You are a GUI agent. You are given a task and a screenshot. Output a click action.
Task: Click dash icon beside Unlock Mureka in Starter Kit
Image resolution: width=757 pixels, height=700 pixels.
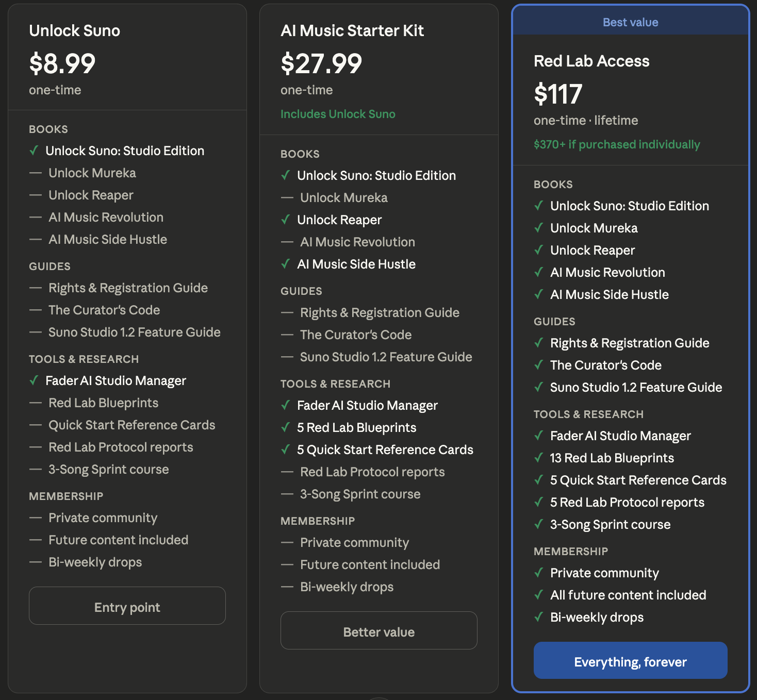click(x=287, y=198)
